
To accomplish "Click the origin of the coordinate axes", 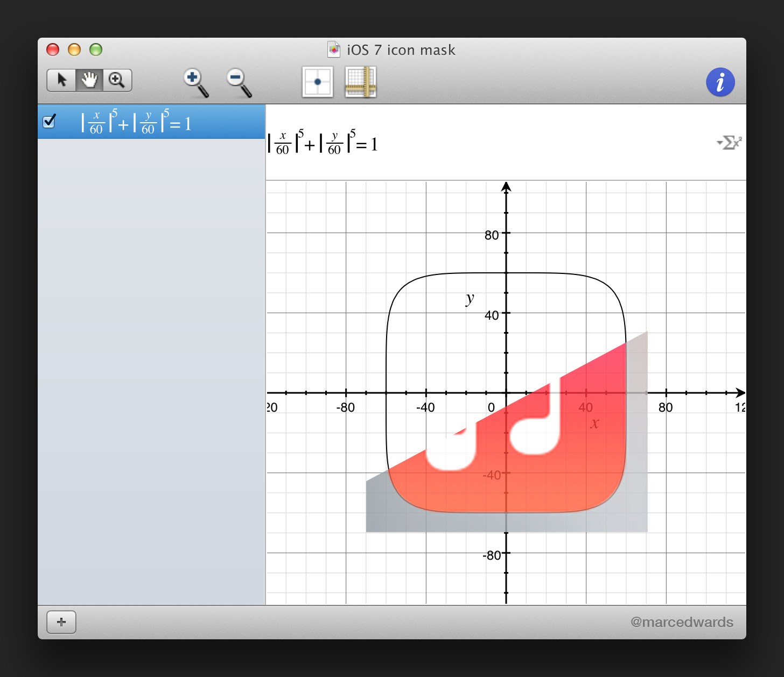I will click(506, 393).
